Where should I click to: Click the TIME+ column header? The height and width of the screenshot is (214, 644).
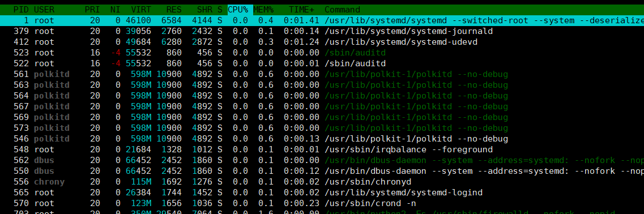pos(301,10)
